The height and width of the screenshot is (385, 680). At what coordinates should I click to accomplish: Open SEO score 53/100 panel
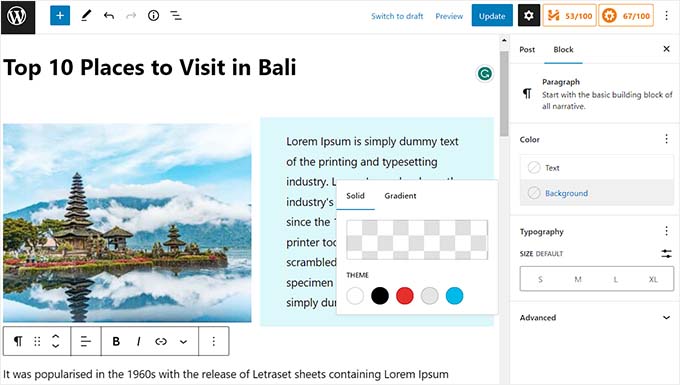(x=569, y=16)
